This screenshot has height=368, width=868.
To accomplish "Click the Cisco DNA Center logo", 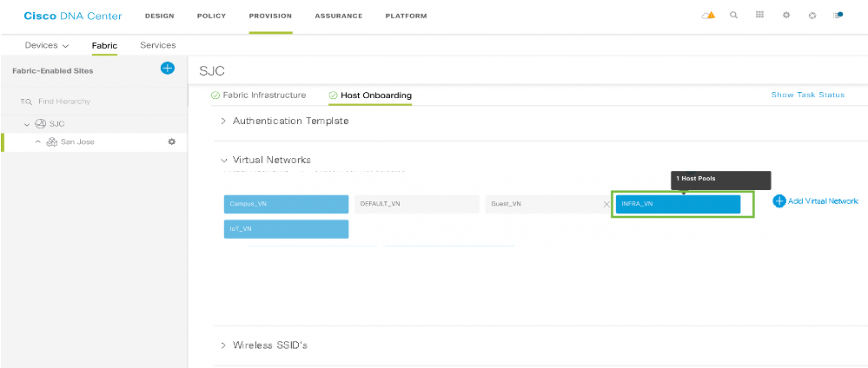I will (73, 16).
